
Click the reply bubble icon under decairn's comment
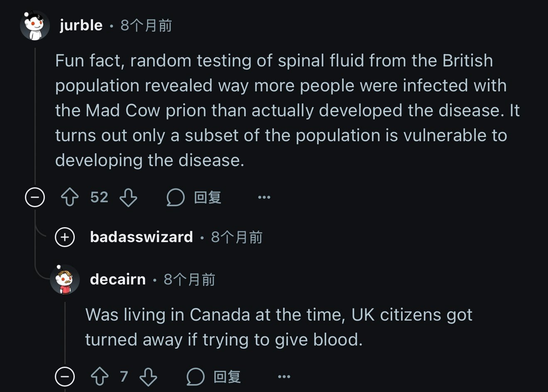tap(195, 377)
